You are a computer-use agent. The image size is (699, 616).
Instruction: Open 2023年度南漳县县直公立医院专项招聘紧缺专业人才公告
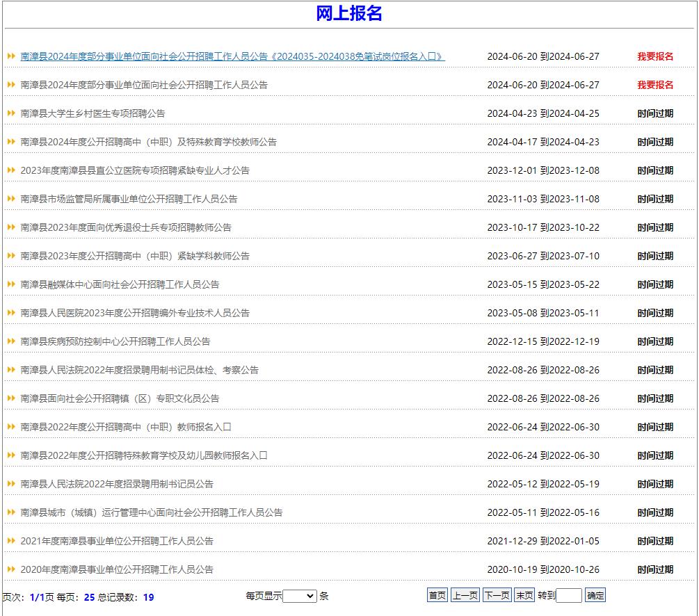[135, 171]
